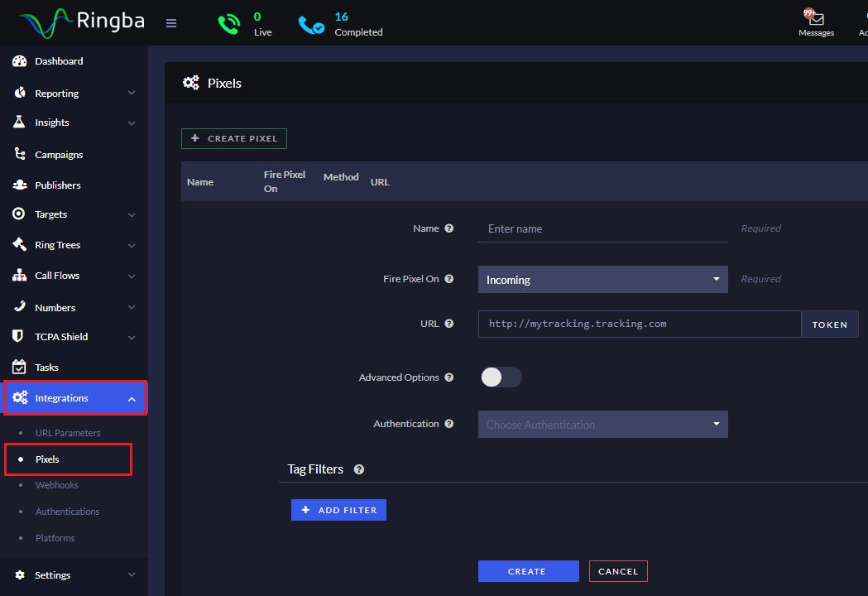Screen dimensions: 868x596
Task: Click the blue Completed calls phone icon
Action: 311,25
